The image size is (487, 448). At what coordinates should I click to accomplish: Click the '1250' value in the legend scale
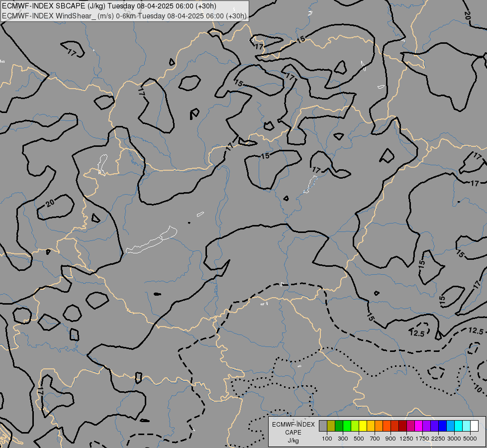(x=406, y=439)
